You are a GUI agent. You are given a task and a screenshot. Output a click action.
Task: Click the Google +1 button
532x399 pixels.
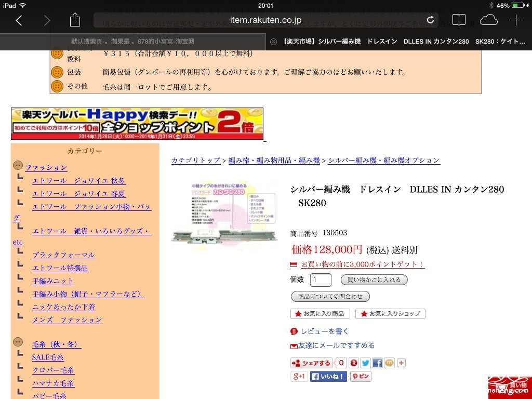point(299,376)
